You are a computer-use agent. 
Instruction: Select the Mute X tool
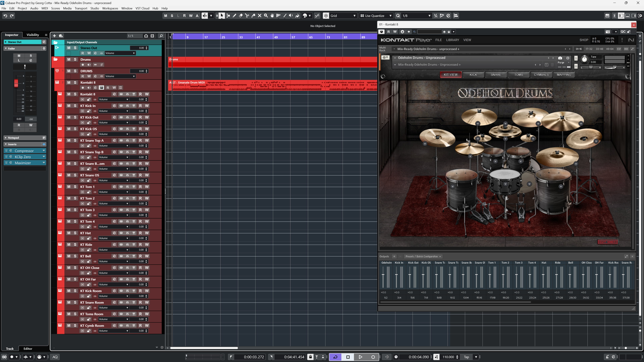coord(260,15)
